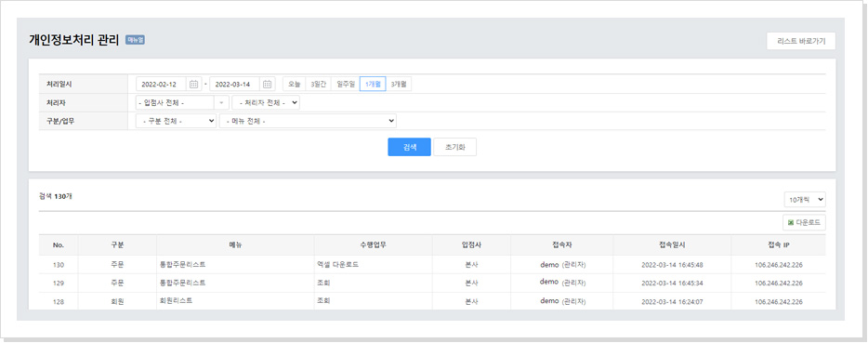Select the 3일간 date range option
Screen dimensions: 868x343
[x=318, y=85]
